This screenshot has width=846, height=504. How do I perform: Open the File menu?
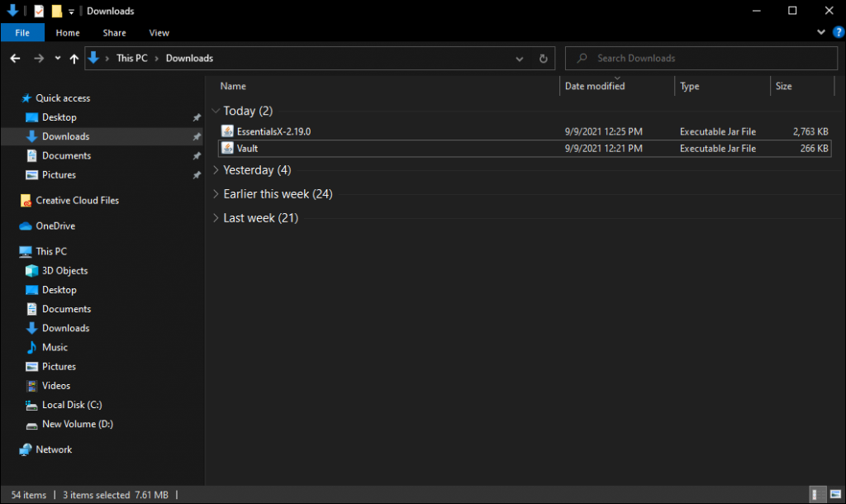click(x=22, y=33)
